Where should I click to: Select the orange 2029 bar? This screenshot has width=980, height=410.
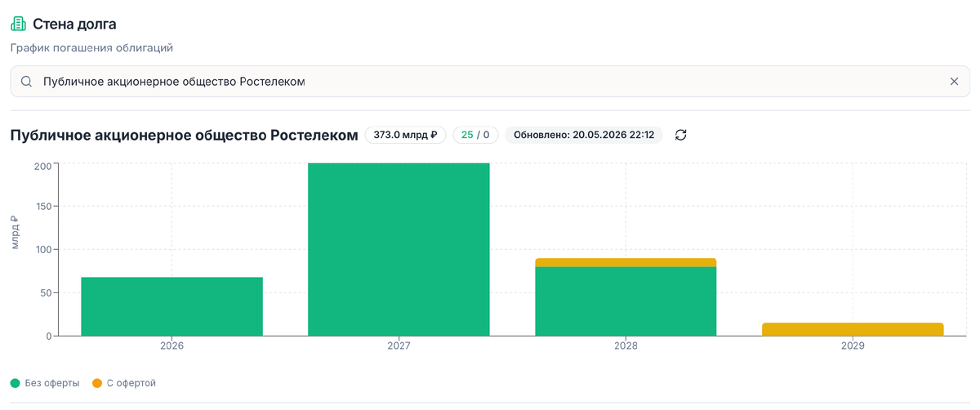click(853, 329)
